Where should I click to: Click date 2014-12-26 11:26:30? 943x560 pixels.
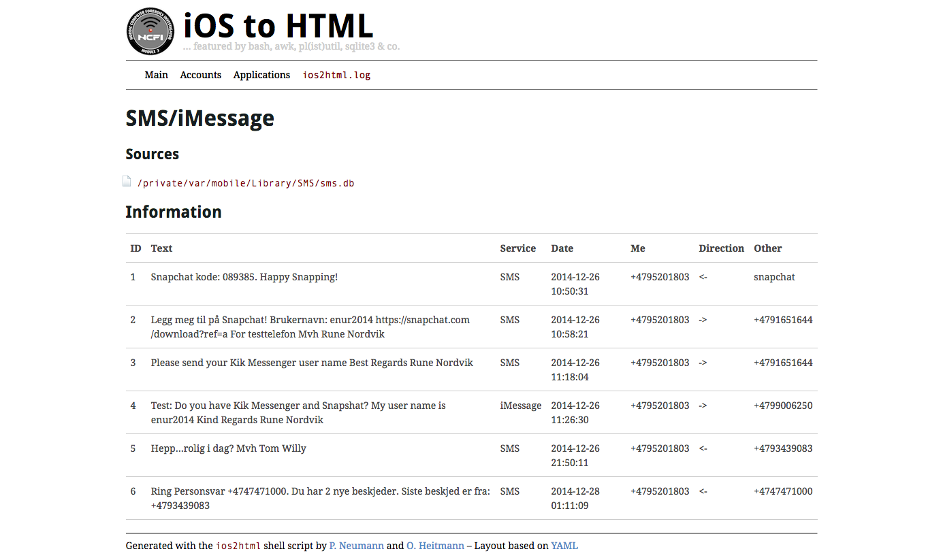click(575, 413)
